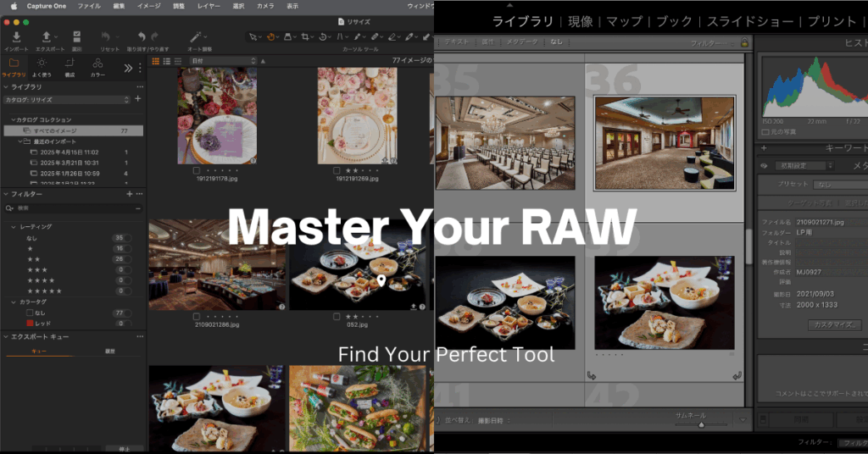Click the Import (インポート) toolbar icon

[17, 36]
